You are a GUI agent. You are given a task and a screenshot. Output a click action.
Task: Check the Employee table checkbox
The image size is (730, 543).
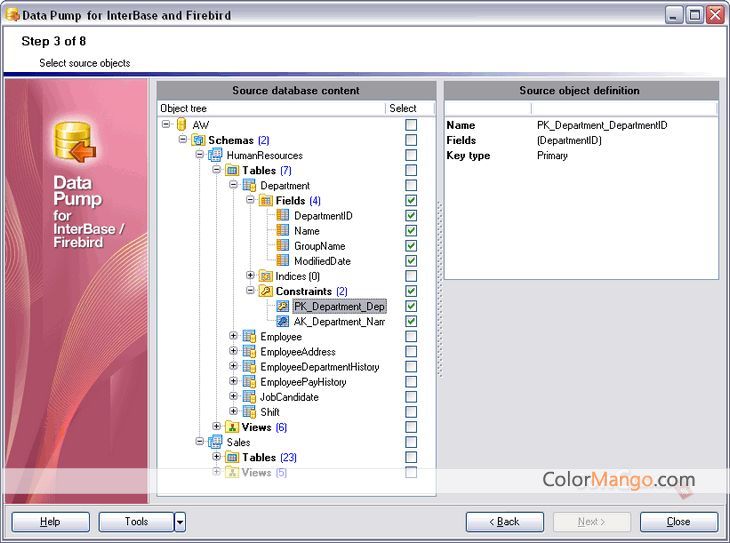[411, 336]
